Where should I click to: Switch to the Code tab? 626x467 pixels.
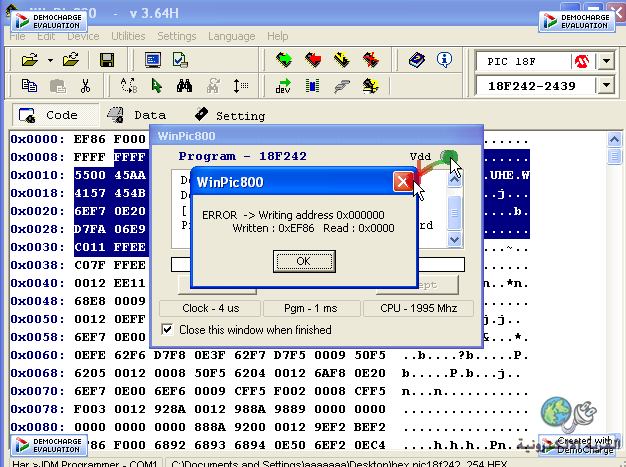tap(55, 115)
